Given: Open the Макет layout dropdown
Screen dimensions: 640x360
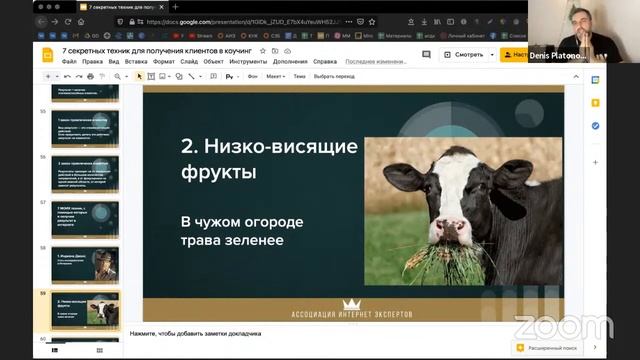Looking at the screenshot, I should point(276,76).
